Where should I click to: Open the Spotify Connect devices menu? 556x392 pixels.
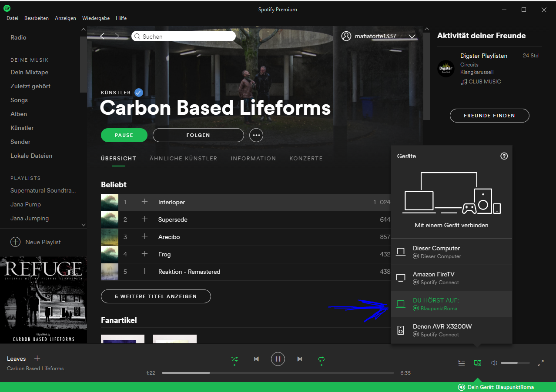[x=477, y=362]
